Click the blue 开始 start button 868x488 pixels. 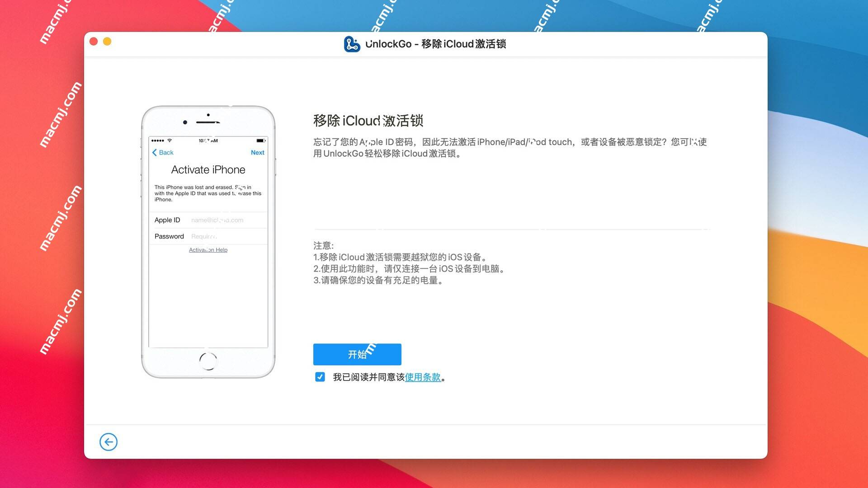click(x=357, y=354)
